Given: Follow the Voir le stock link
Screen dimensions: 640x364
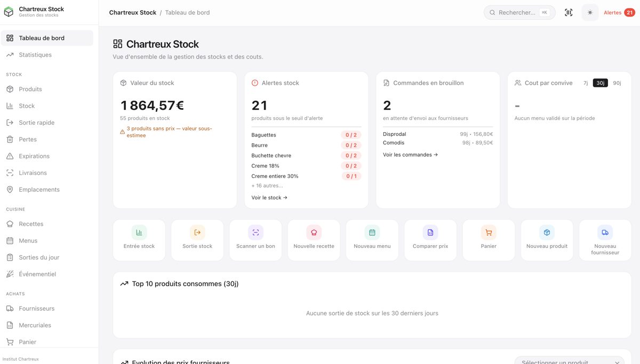Looking at the screenshot, I should tap(269, 198).
